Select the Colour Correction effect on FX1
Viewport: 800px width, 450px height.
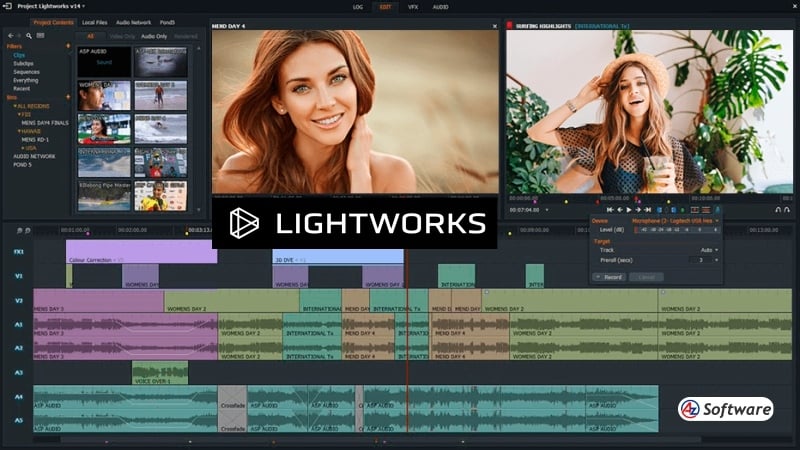(141, 252)
